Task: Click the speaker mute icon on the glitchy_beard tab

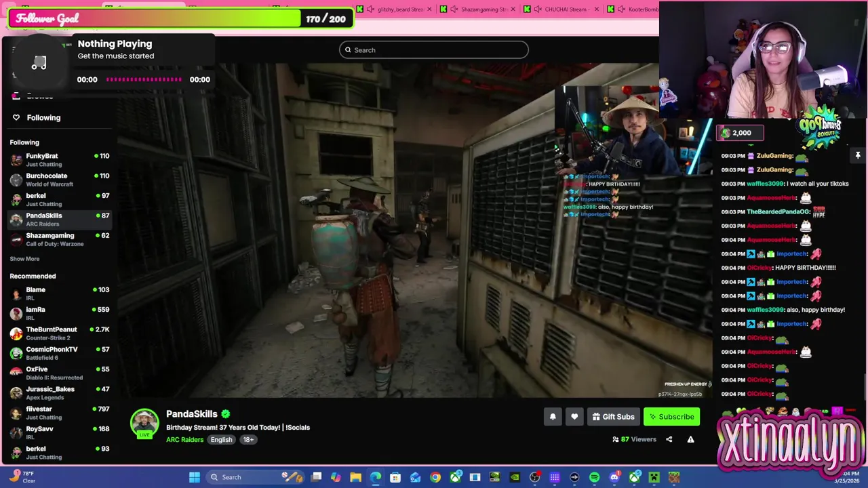Action: tap(370, 9)
